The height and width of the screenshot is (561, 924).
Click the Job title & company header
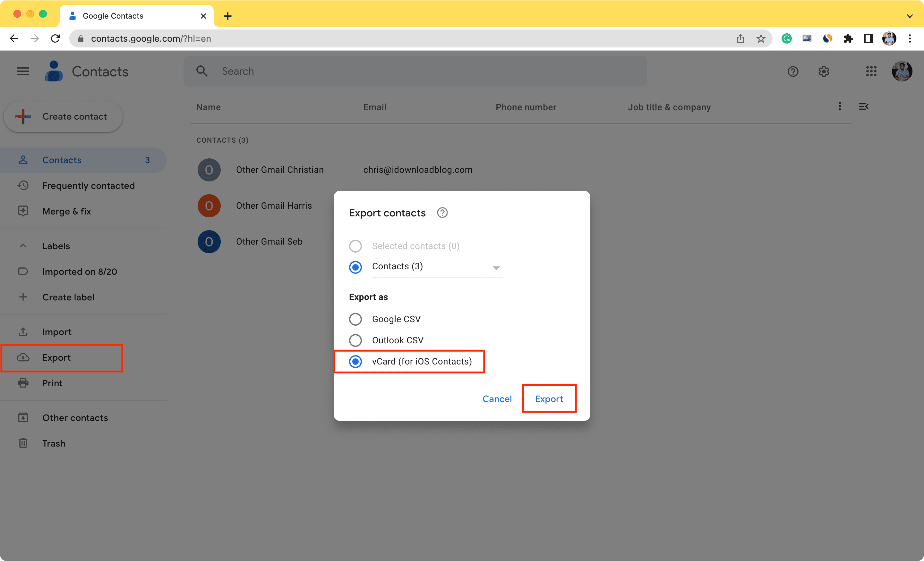click(x=669, y=107)
